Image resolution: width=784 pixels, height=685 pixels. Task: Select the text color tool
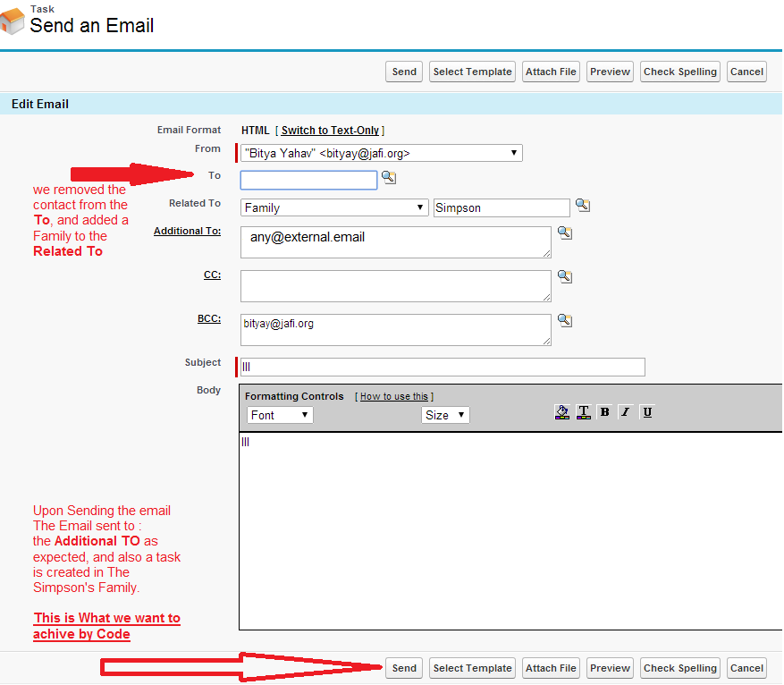[x=583, y=412]
